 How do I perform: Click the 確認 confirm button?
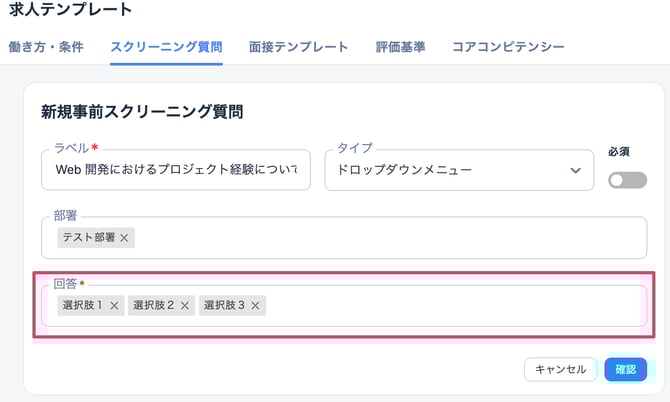(625, 370)
